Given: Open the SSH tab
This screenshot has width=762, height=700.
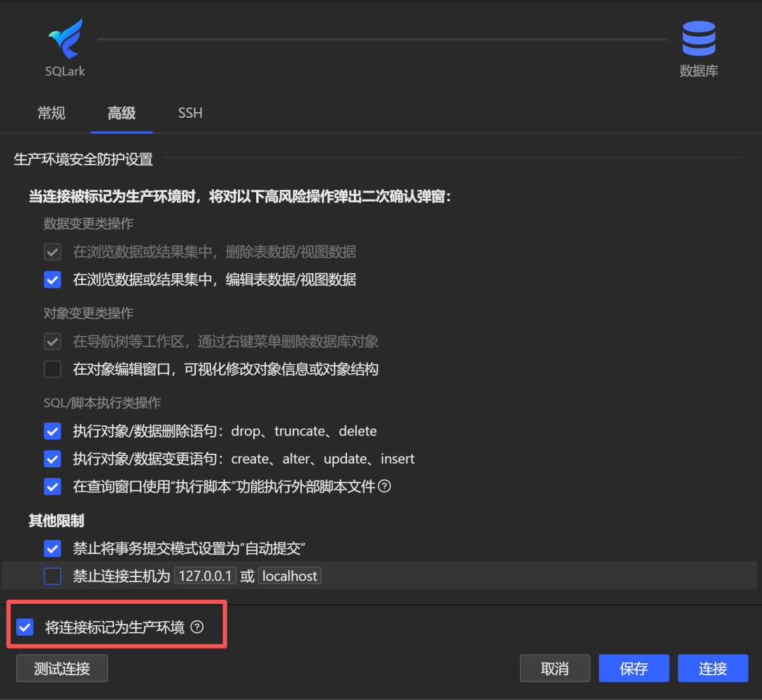Looking at the screenshot, I should pos(190,114).
